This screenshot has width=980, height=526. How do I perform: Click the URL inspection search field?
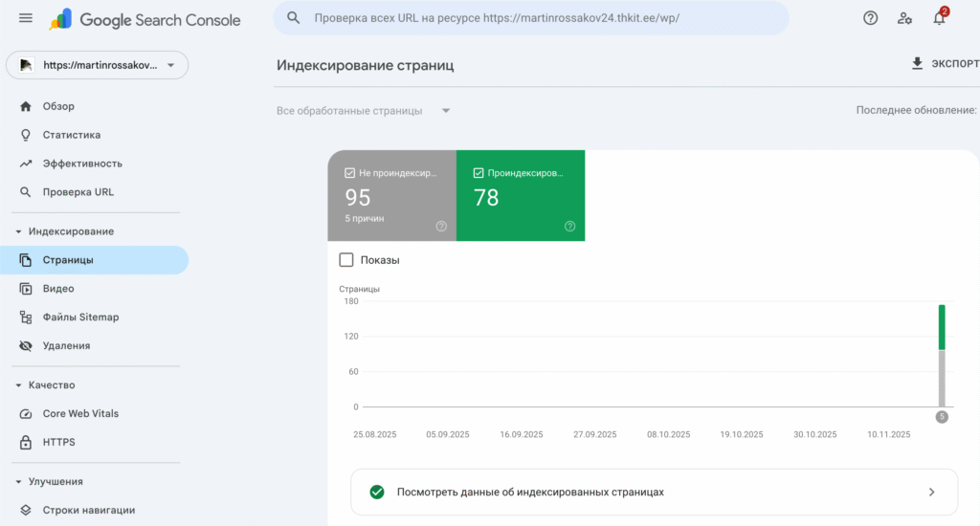[x=531, y=18]
